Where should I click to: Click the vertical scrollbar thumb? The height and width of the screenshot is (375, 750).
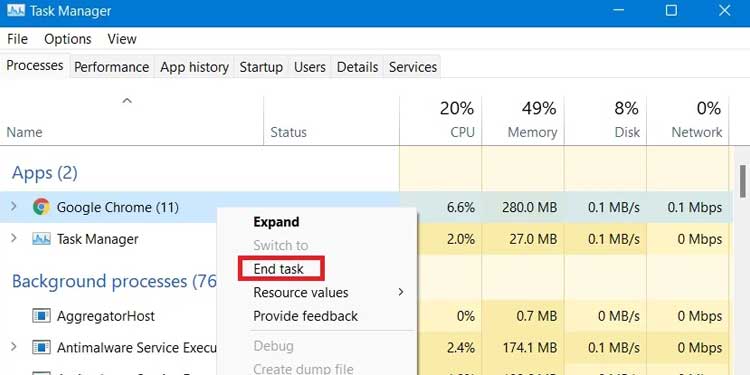[x=742, y=181]
